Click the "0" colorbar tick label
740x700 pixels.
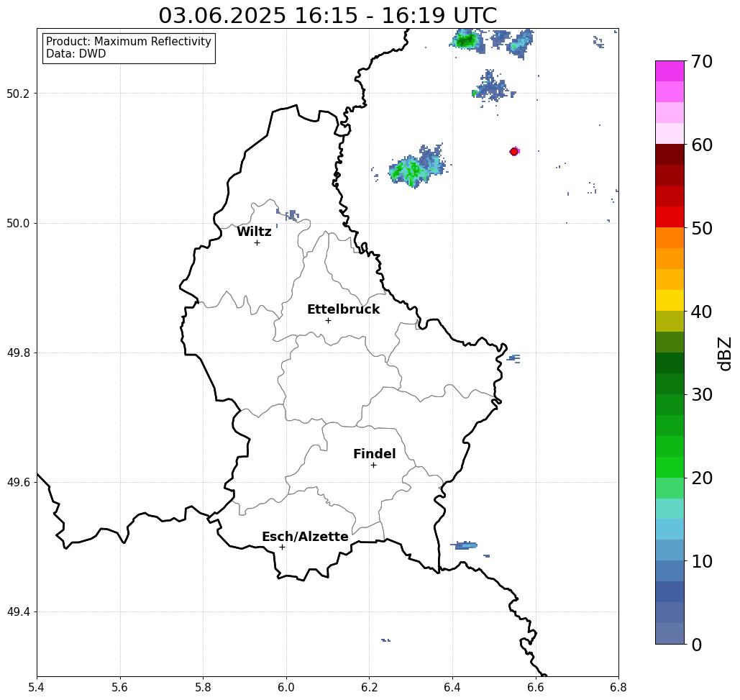696,645
